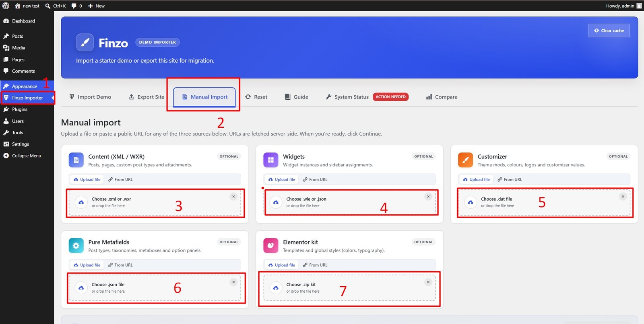Open the Reset tab
Viewport: 644px width, 324px height.
click(x=256, y=97)
